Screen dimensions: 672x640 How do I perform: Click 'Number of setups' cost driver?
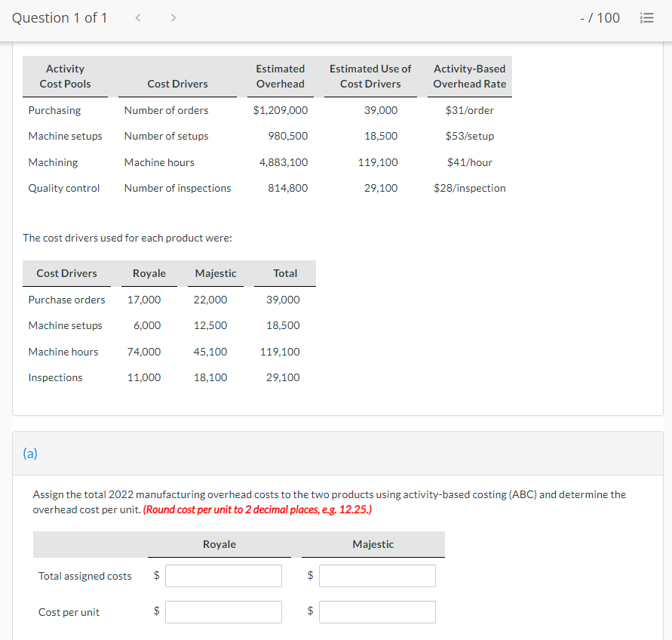coord(166,136)
